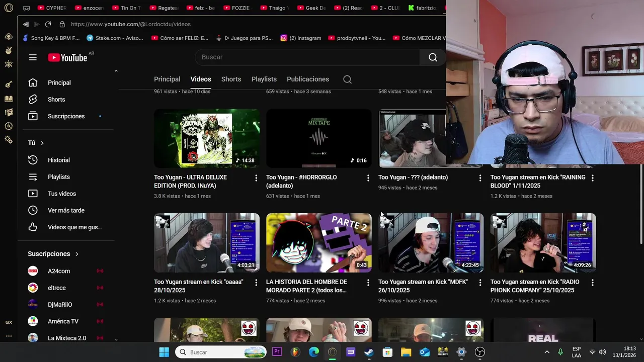Switch to the Shorts channel tab
This screenshot has width=644, height=362.
pos(231,79)
